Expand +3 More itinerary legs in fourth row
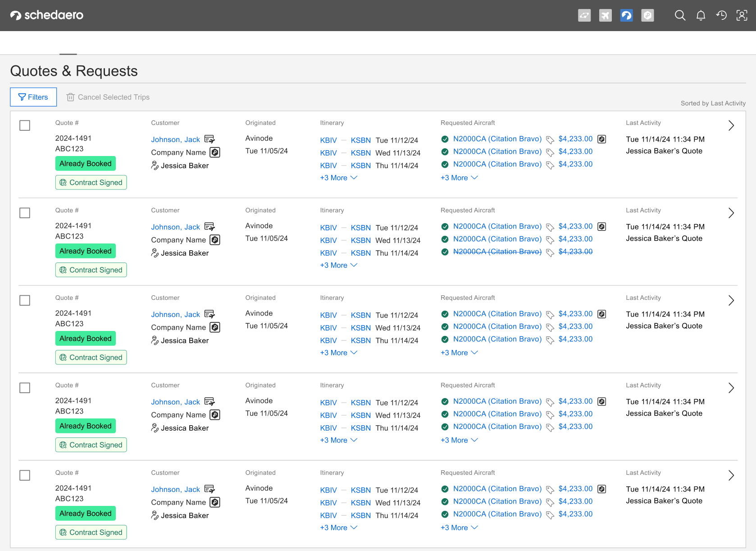This screenshot has width=756, height=551. tap(339, 440)
